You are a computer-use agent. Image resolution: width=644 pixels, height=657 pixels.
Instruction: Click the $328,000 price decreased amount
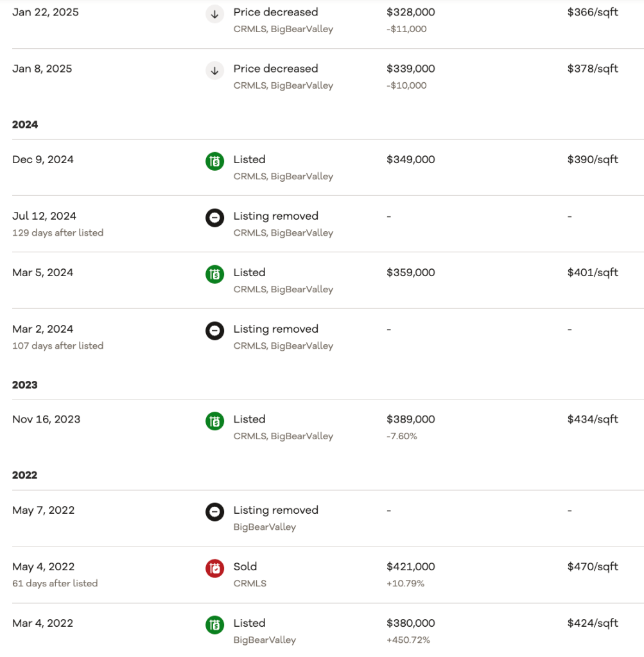(410, 12)
